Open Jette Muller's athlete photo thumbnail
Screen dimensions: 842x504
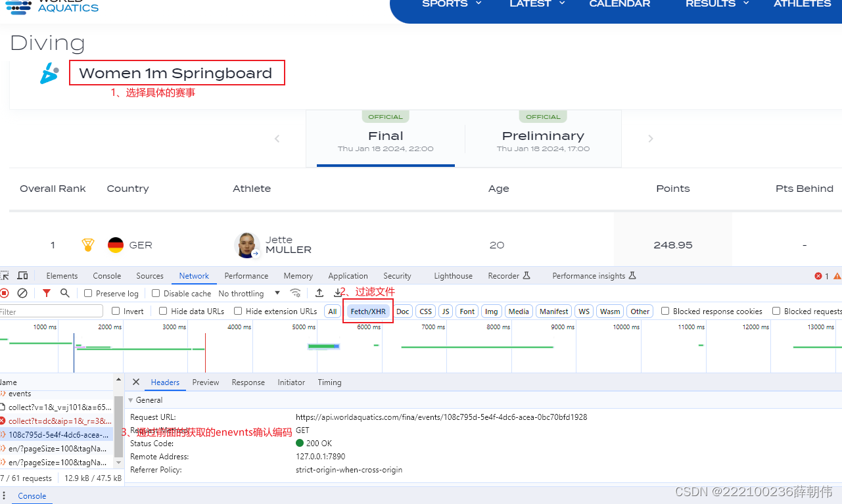(x=247, y=245)
